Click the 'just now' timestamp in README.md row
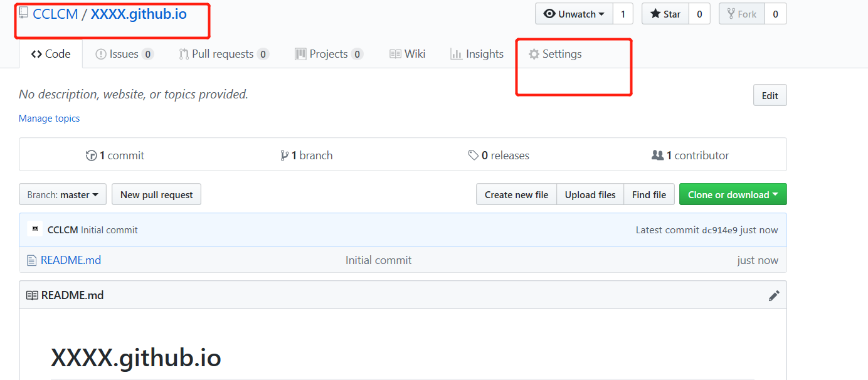This screenshot has width=868, height=380. [758, 260]
